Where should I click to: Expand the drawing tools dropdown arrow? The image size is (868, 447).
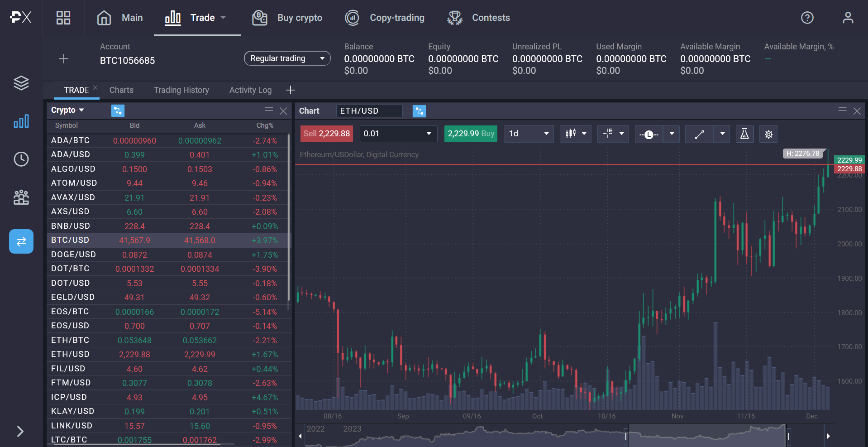[x=722, y=134]
